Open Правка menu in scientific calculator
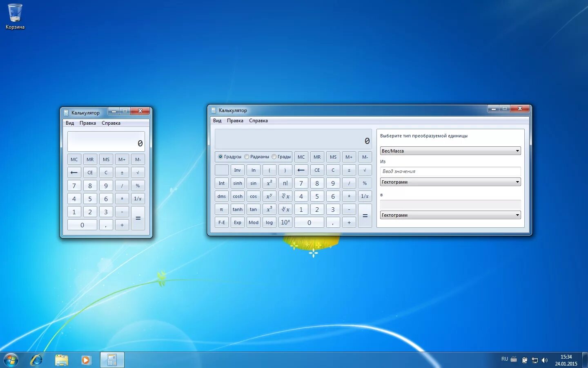Image resolution: width=588 pixels, height=368 pixels. (235, 121)
